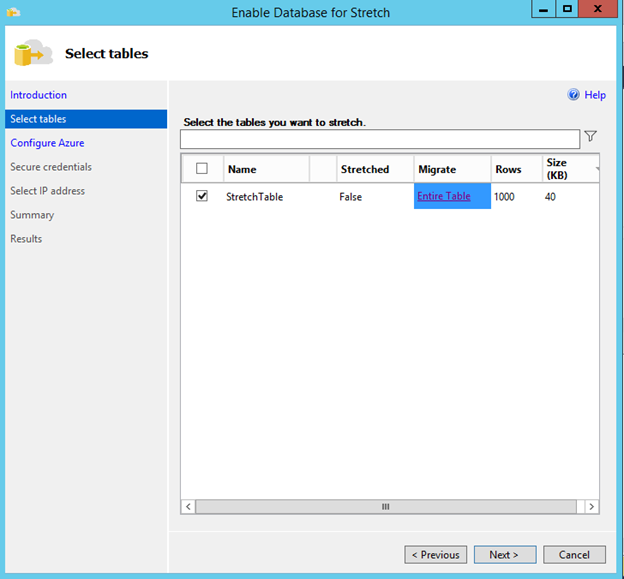The height and width of the screenshot is (579, 624).
Task: Click the Select IP address step
Action: tap(47, 191)
